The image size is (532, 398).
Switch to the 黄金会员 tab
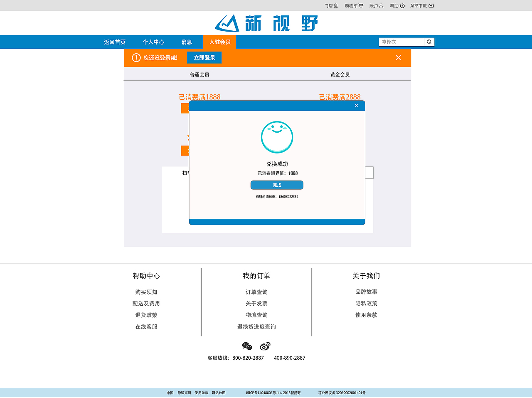click(x=340, y=74)
